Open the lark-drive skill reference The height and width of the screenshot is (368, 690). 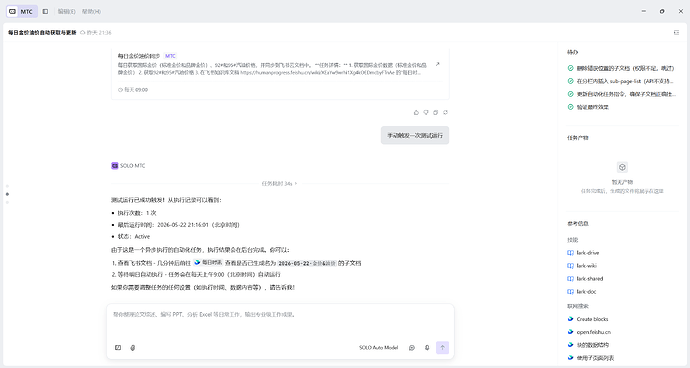click(x=588, y=253)
